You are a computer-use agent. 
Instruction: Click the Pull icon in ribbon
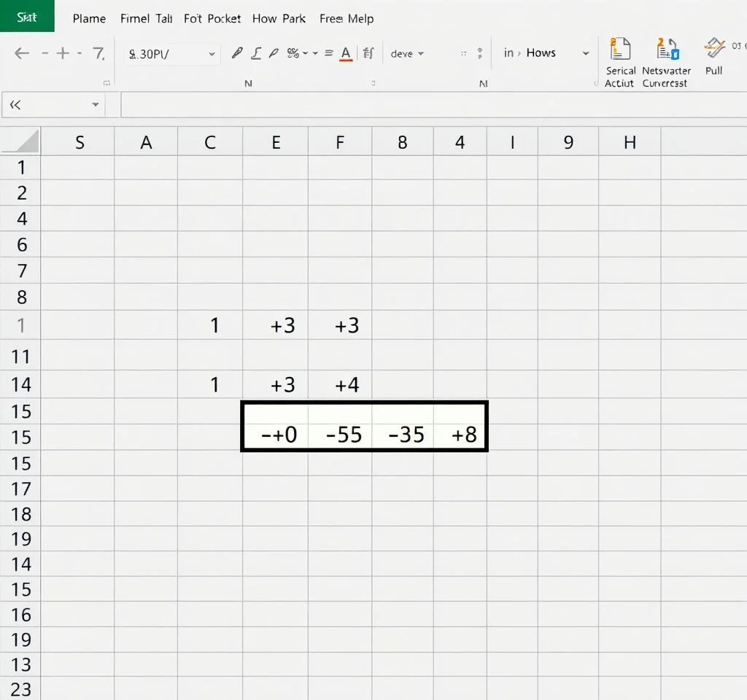(714, 49)
